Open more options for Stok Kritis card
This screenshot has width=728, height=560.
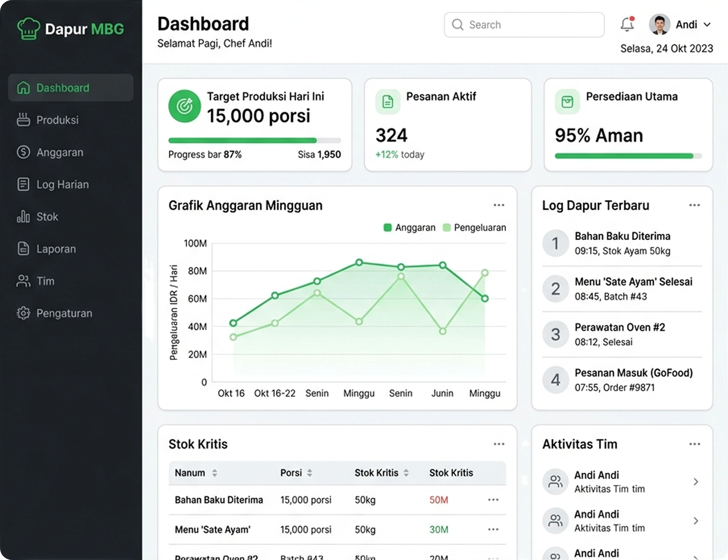(499, 444)
